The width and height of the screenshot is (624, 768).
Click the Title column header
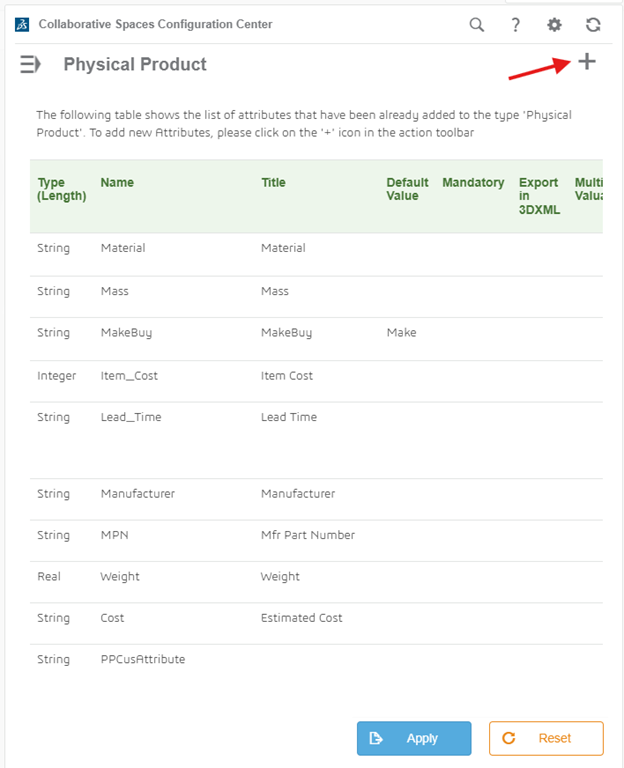273,183
